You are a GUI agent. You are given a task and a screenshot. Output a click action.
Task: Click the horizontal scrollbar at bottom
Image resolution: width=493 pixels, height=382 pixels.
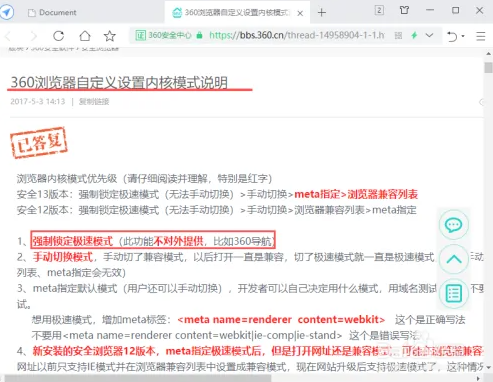coord(138,378)
